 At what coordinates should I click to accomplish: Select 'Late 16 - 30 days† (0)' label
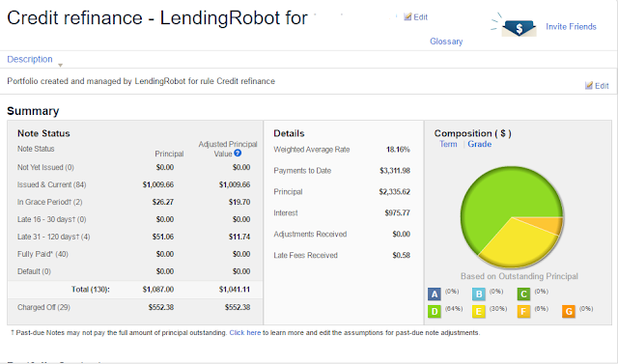click(x=51, y=219)
